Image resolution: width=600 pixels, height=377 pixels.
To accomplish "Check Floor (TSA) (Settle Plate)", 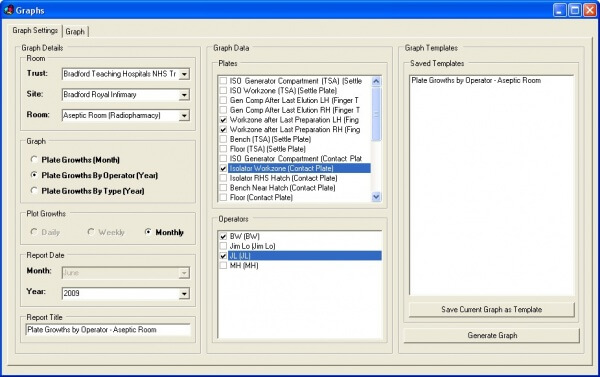I will tap(223, 149).
